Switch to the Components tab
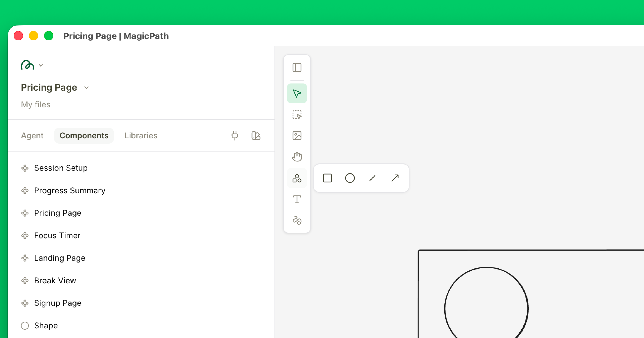Image resolution: width=644 pixels, height=338 pixels. click(84, 136)
